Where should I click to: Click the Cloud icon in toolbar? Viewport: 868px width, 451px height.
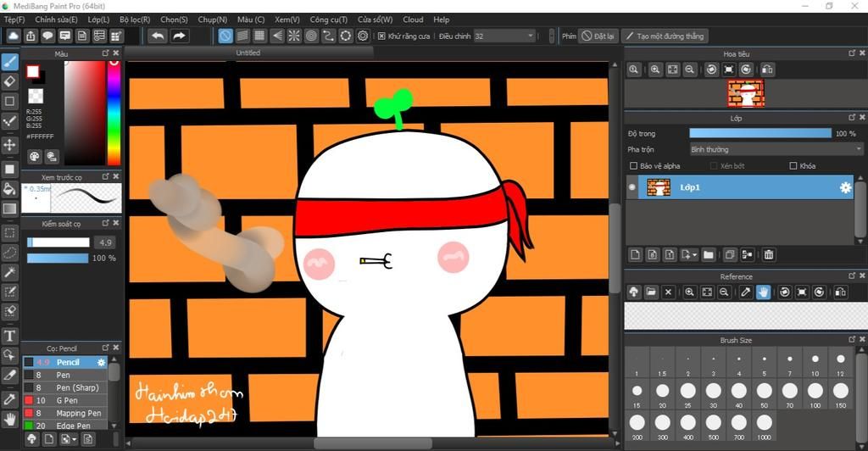point(14,36)
